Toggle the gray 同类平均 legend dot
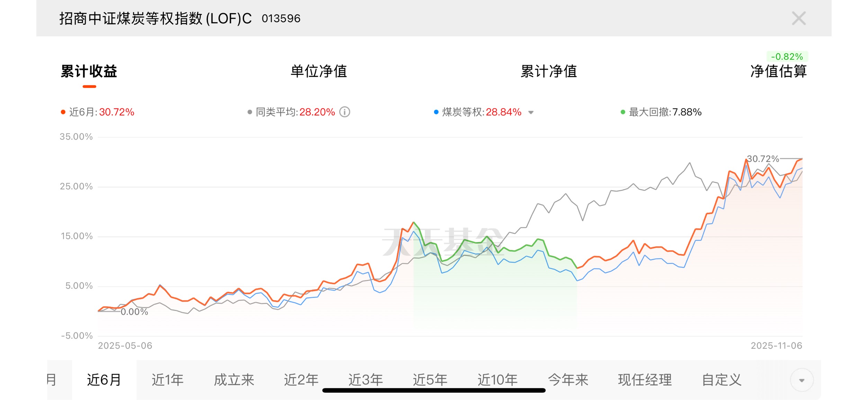 pos(250,112)
